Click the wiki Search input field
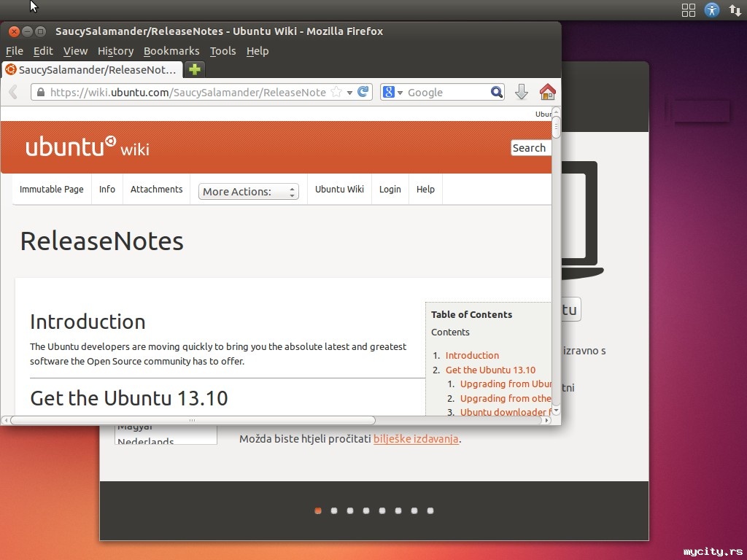Screen dimensions: 747x560 click(531, 147)
